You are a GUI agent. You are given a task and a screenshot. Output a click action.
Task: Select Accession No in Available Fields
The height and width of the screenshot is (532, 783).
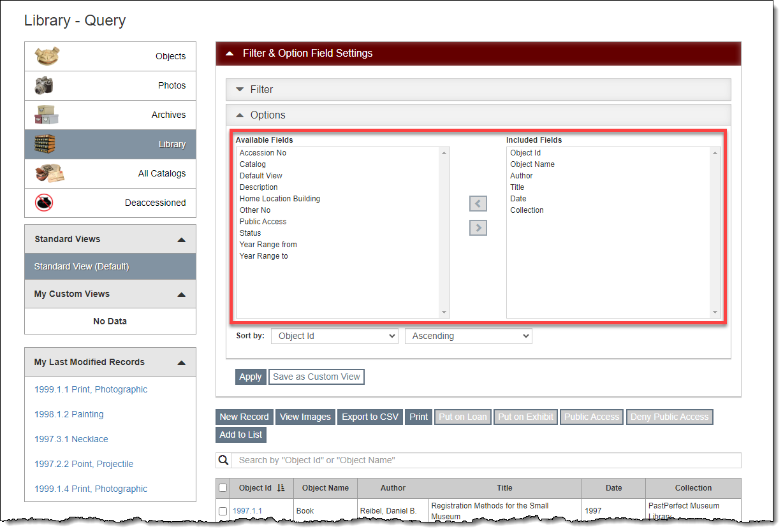tap(263, 153)
